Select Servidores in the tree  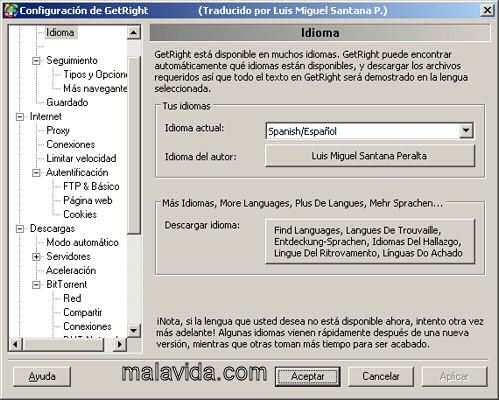click(68, 257)
